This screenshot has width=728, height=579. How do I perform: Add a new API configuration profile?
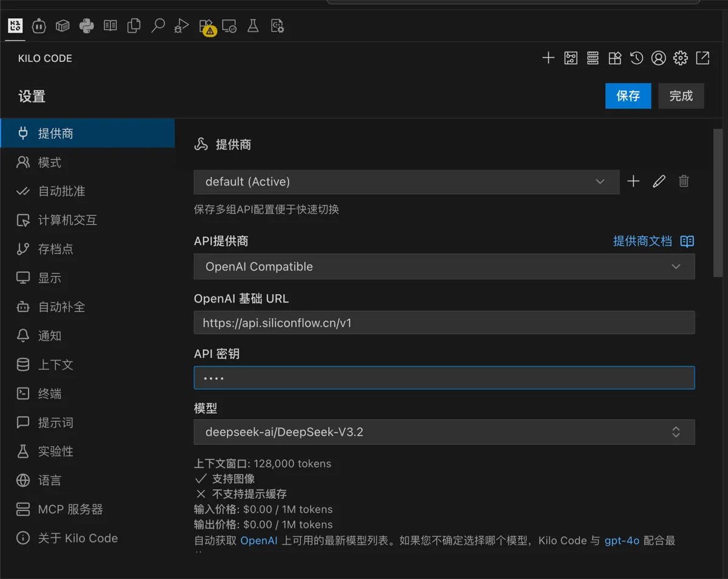pyautogui.click(x=633, y=181)
